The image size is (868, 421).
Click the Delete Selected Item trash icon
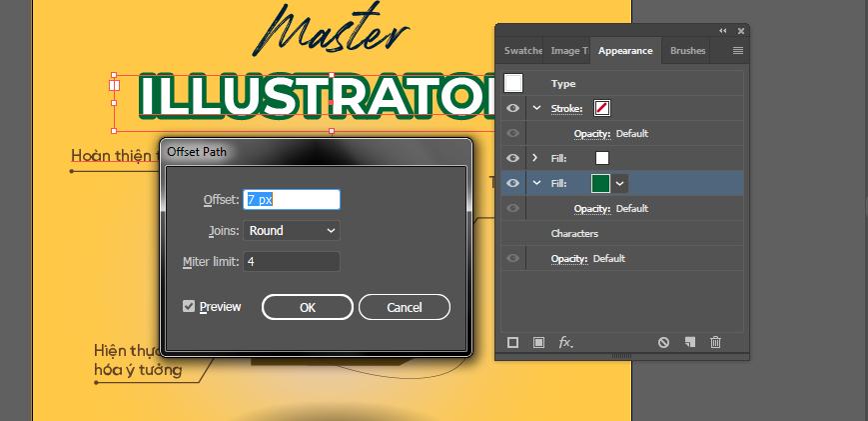[715, 342]
